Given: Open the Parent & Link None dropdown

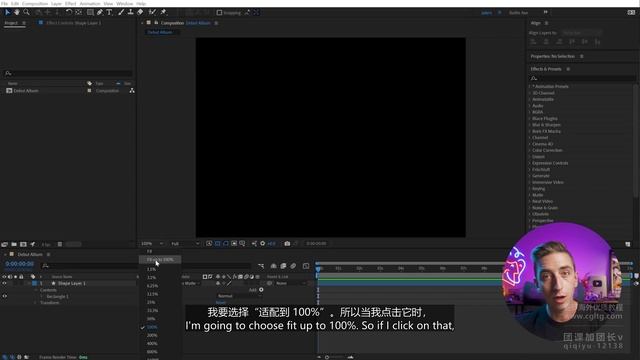Looking at the screenshot, I should (x=290, y=283).
